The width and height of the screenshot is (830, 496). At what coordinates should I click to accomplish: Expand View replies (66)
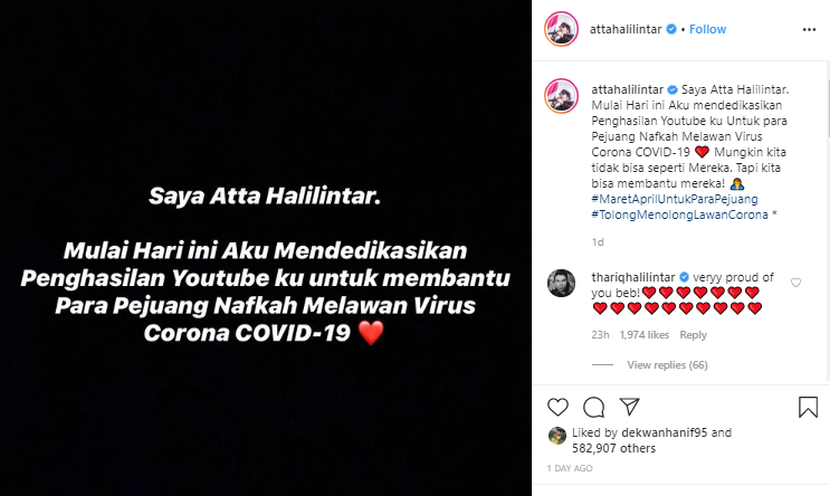click(x=667, y=365)
